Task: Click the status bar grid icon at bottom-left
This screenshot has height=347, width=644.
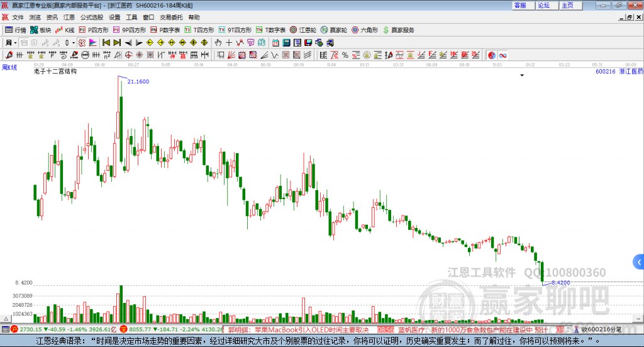Action: (x=5, y=329)
